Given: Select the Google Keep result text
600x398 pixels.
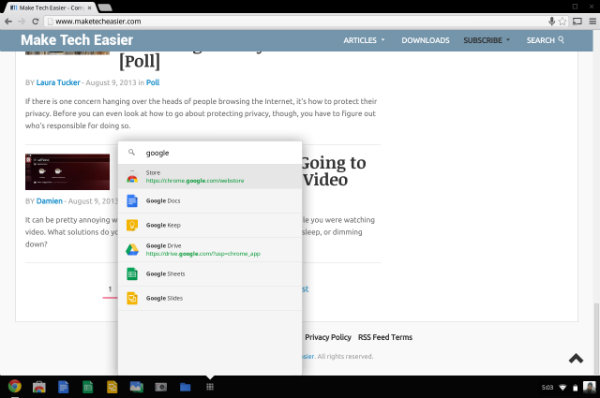Looking at the screenshot, I should [x=163, y=225].
